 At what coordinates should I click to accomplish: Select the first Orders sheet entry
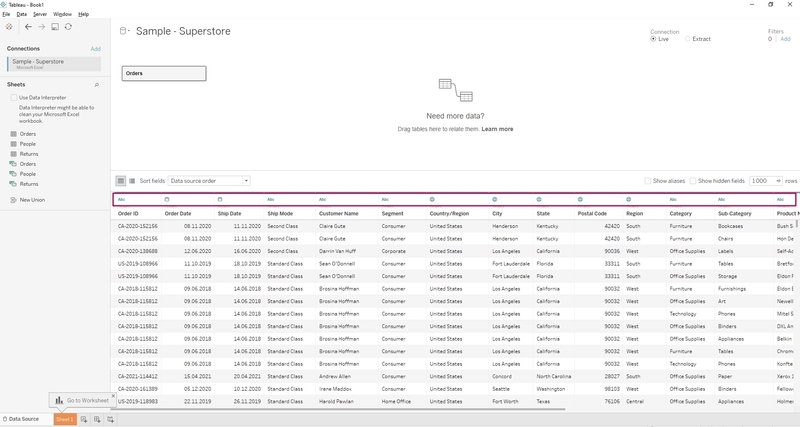coord(28,134)
